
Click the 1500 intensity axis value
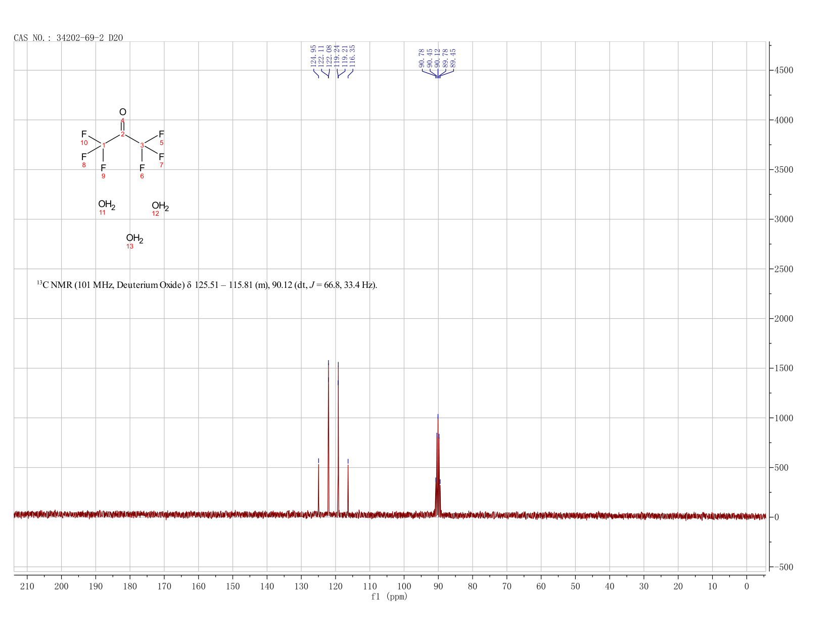coord(783,368)
